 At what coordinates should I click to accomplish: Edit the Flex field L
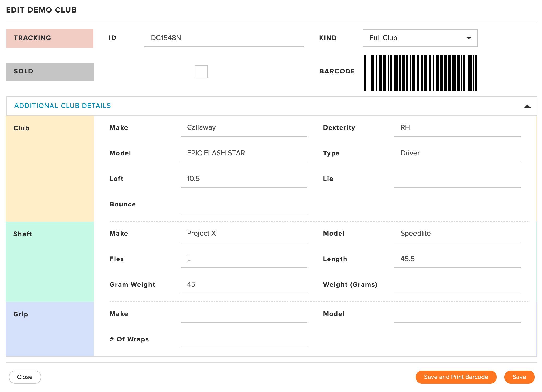[x=244, y=259]
